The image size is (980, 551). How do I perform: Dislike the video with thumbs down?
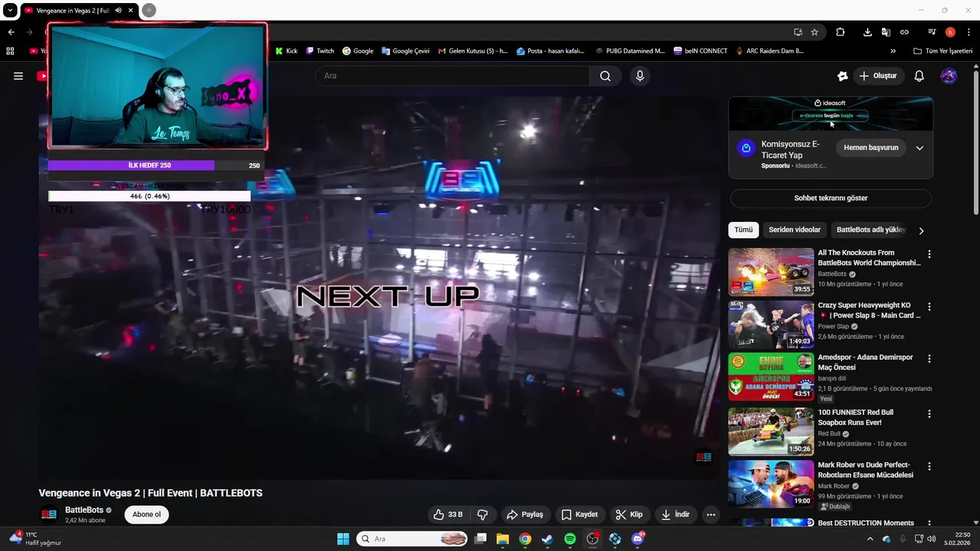click(x=483, y=514)
